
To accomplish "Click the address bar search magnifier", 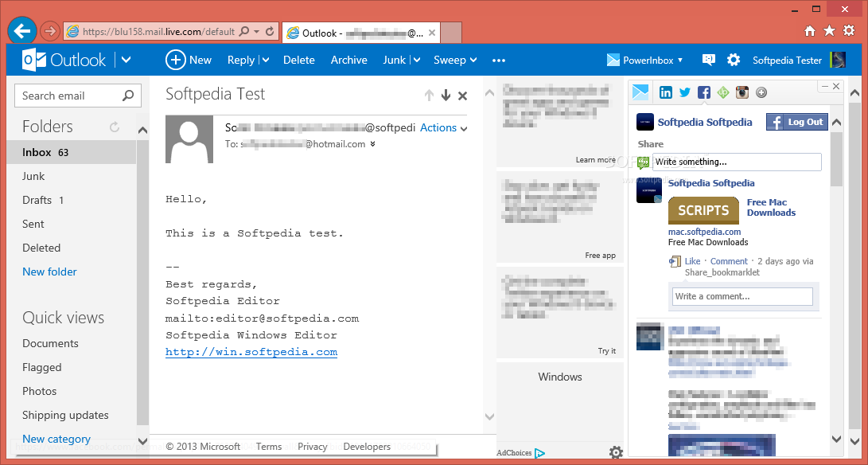I will (x=243, y=32).
